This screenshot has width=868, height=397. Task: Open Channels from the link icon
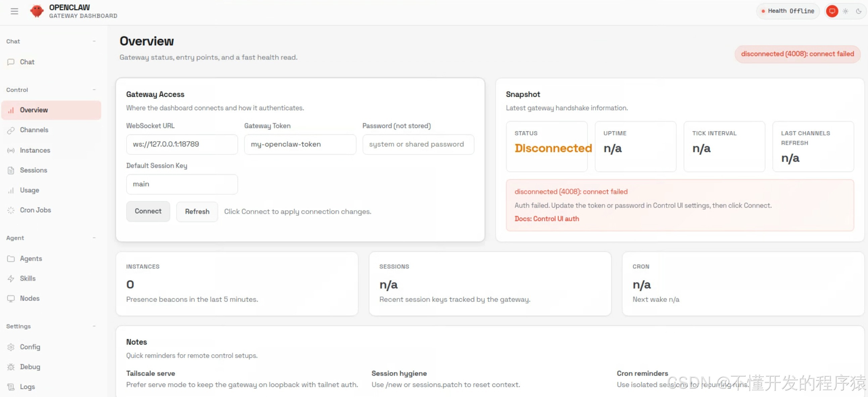tap(11, 130)
